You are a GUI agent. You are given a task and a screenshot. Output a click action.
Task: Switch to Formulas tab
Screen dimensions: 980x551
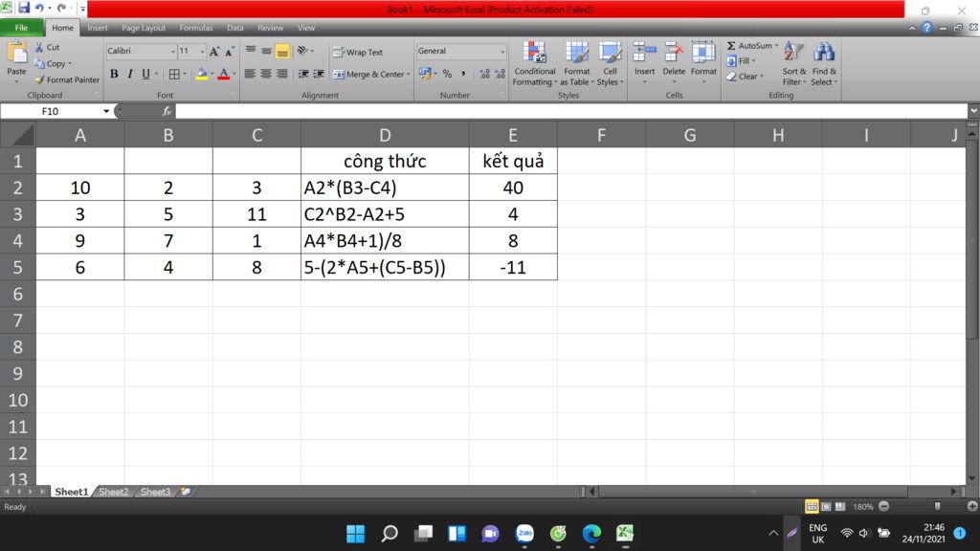coord(195,28)
